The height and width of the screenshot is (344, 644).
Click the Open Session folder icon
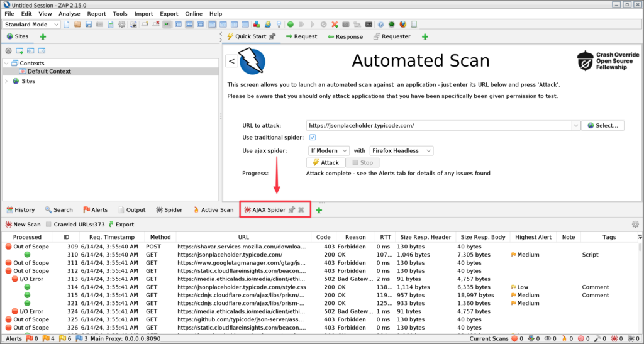tap(77, 25)
